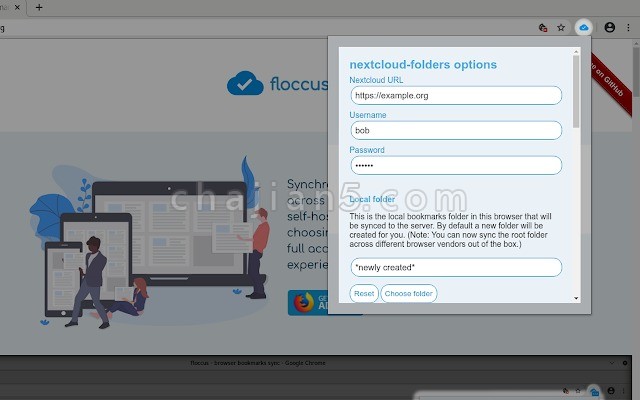640x400 pixels.
Task: Click the Local folder heading
Action: tap(372, 199)
